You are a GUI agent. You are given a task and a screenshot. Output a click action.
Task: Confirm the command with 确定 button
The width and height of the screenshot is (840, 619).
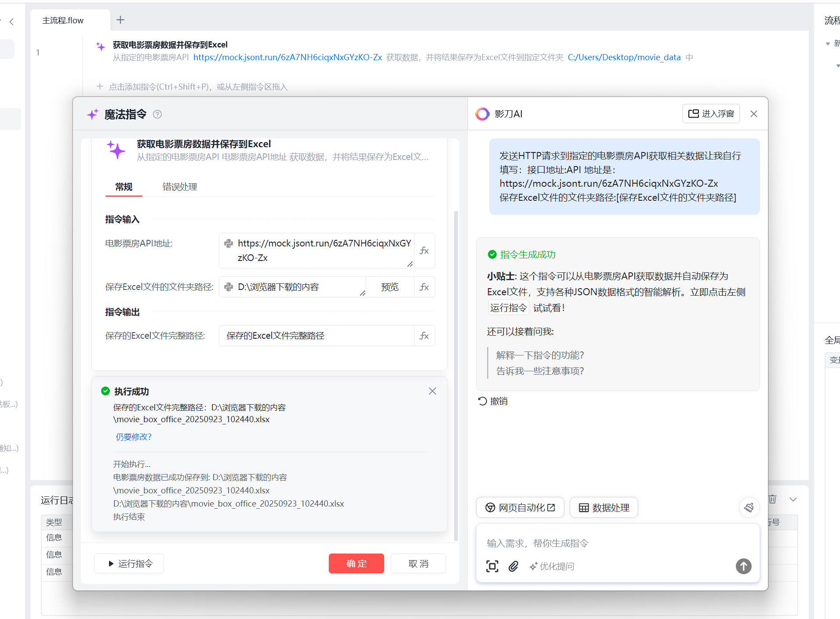click(x=356, y=563)
